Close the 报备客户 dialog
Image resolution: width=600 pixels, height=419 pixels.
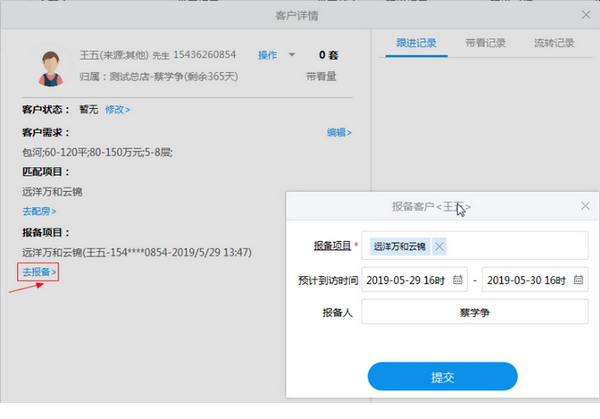click(x=585, y=206)
